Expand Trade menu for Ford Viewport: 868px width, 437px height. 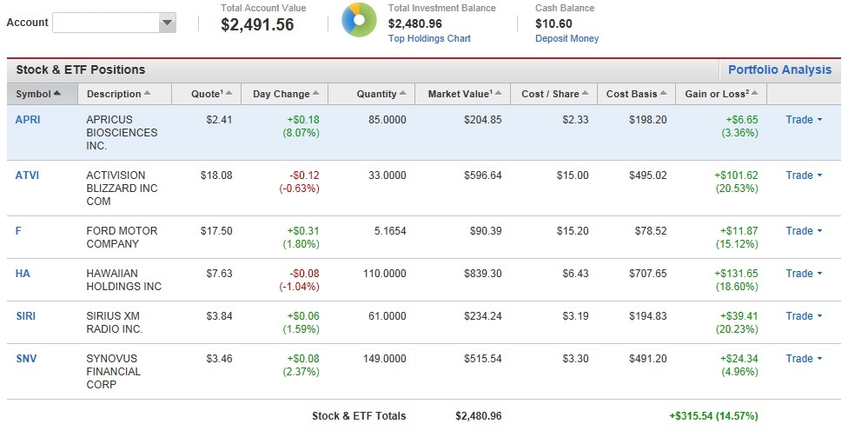coord(804,231)
